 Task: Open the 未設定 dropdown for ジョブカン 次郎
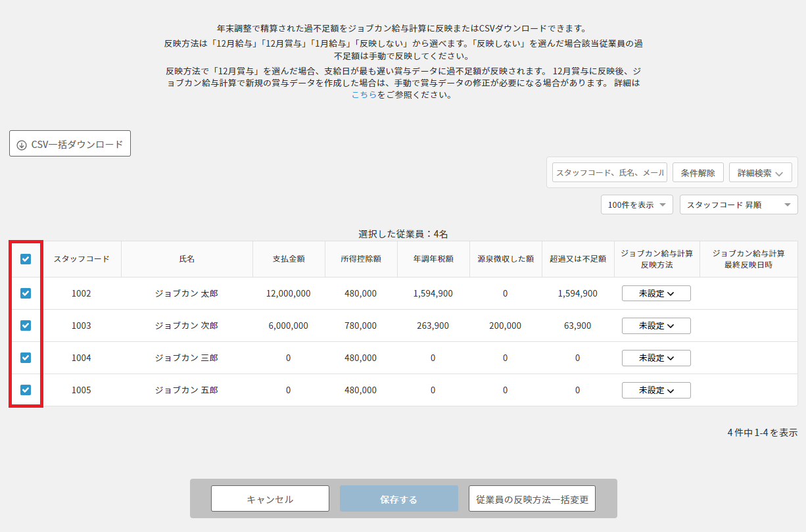[656, 326]
